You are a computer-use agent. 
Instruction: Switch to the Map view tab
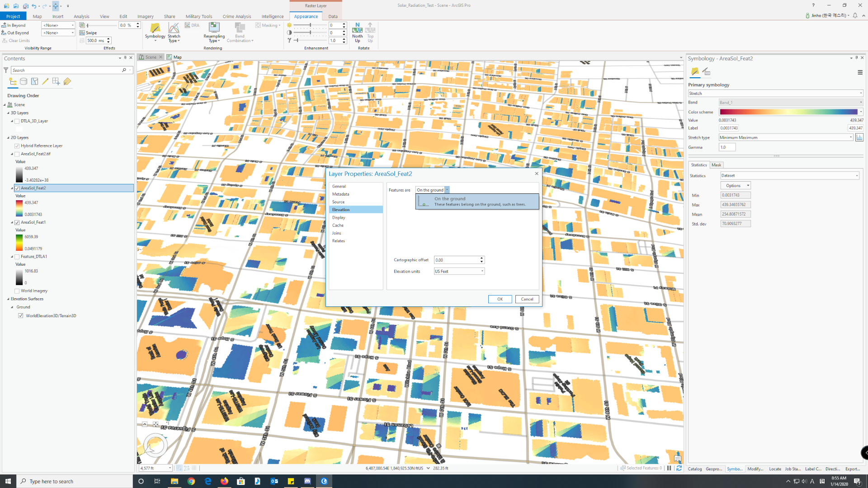tap(175, 57)
